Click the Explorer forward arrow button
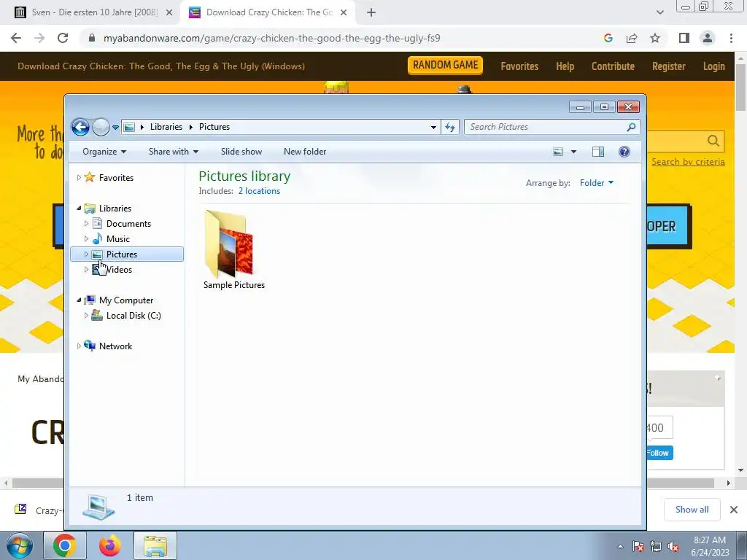Screen dimensions: 747x560 click(x=101, y=127)
